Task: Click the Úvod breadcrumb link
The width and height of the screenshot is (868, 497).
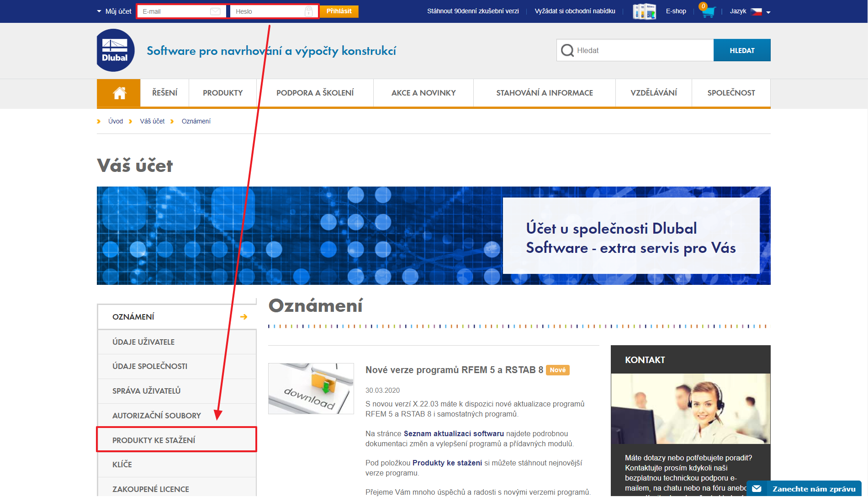Action: point(116,121)
